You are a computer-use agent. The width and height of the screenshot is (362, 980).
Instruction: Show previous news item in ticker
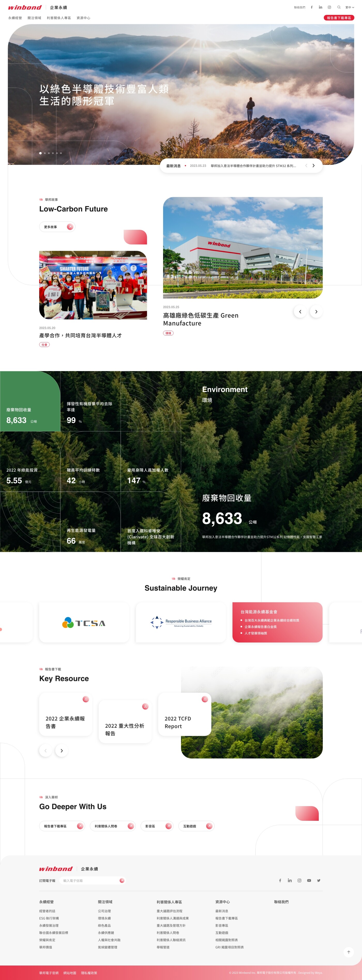tap(306, 165)
